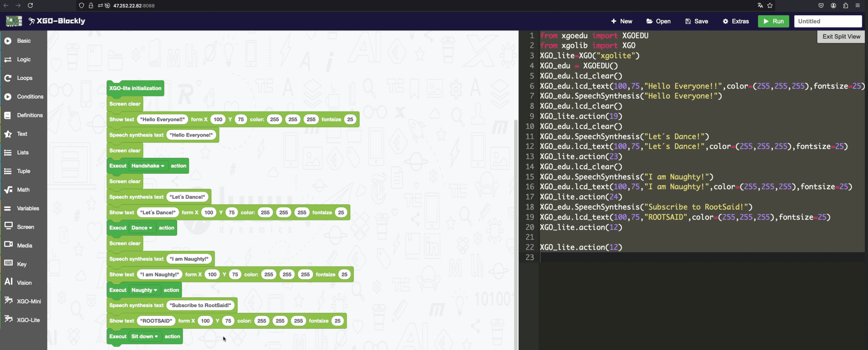The width and height of the screenshot is (868, 350).
Task: Click the Logic sidebar panel
Action: click(24, 59)
